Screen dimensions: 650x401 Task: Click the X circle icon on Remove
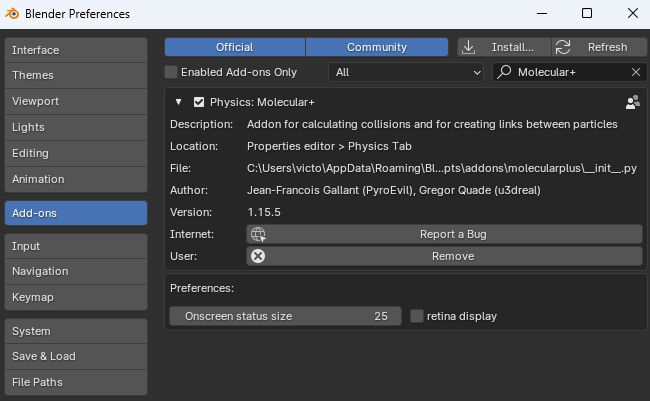[258, 256]
